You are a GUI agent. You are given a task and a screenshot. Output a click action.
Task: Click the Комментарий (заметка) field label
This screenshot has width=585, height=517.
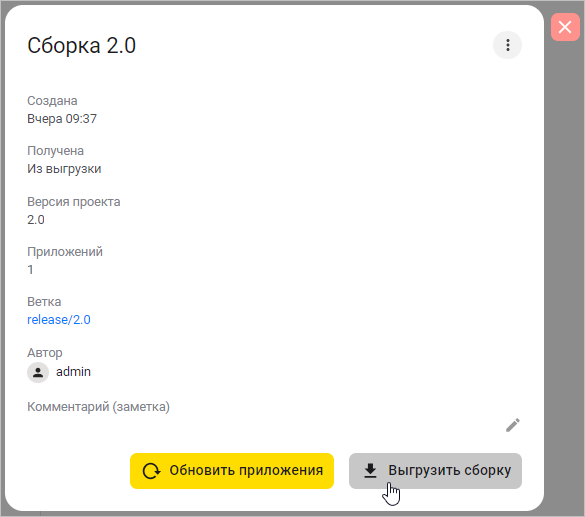click(98, 407)
